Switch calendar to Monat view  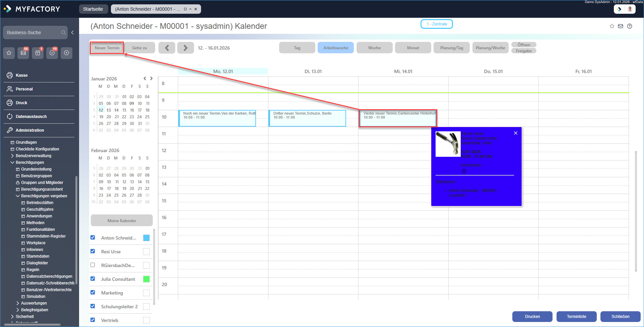413,48
